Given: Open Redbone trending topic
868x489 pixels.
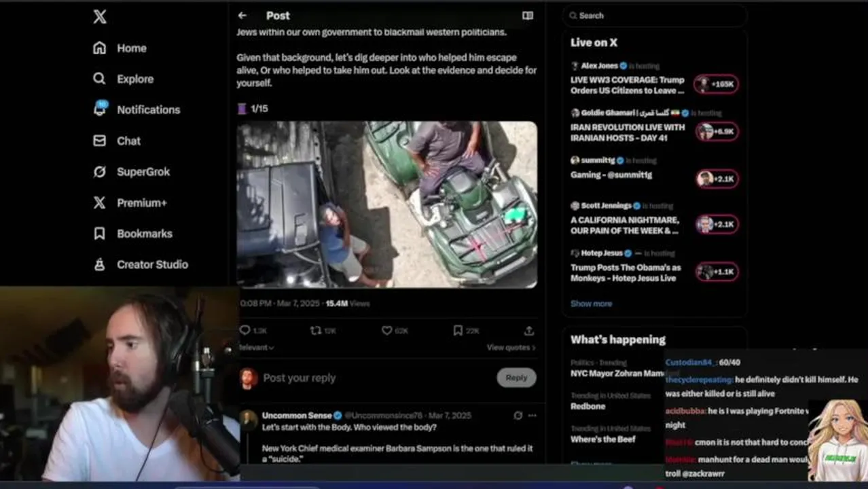Looking at the screenshot, I should pyautogui.click(x=587, y=406).
